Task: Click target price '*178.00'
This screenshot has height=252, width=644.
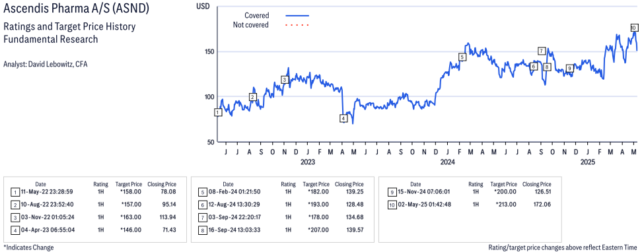Action: pyautogui.click(x=318, y=217)
